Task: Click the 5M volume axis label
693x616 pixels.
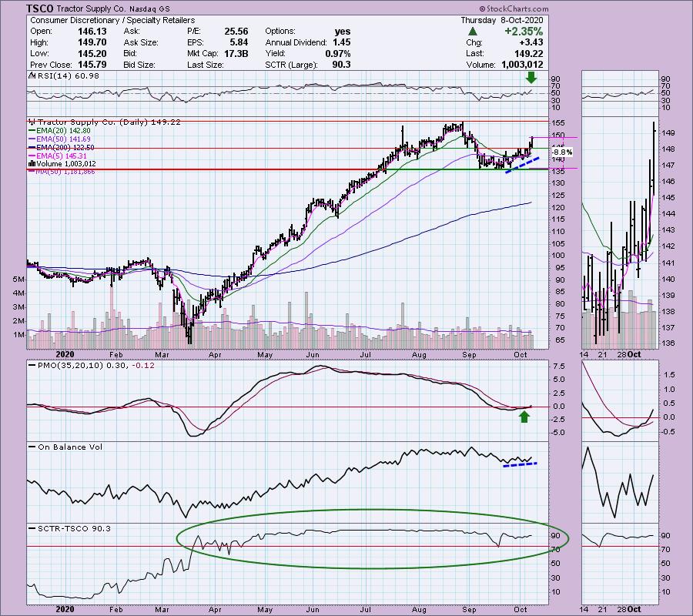Action: pos(18,280)
